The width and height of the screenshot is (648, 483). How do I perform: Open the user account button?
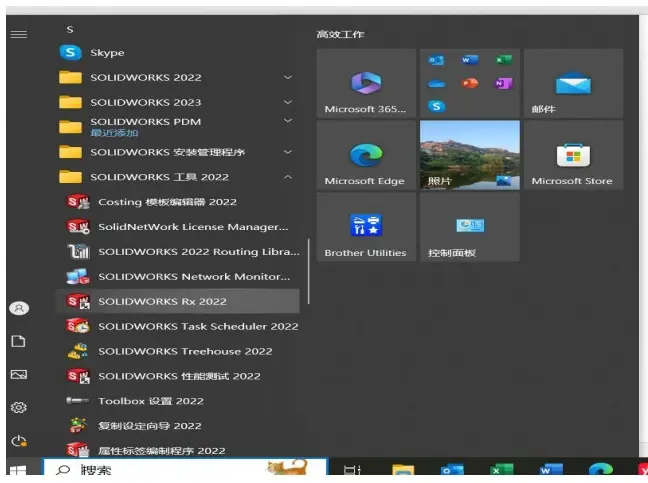click(x=19, y=308)
